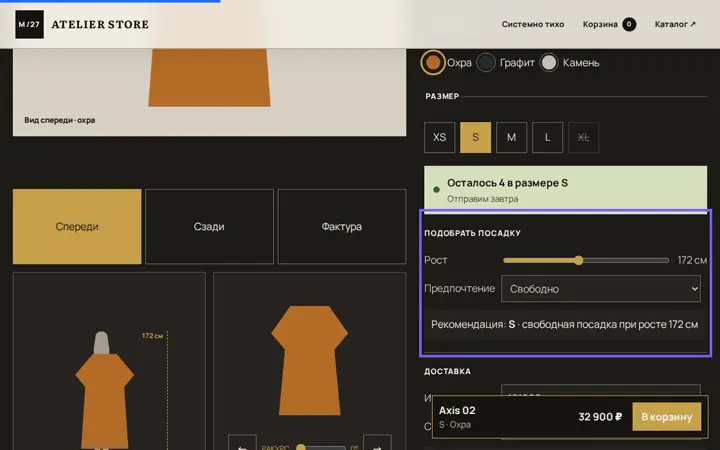
Task: Open the Предпочтение dropdown
Action: coord(601,289)
